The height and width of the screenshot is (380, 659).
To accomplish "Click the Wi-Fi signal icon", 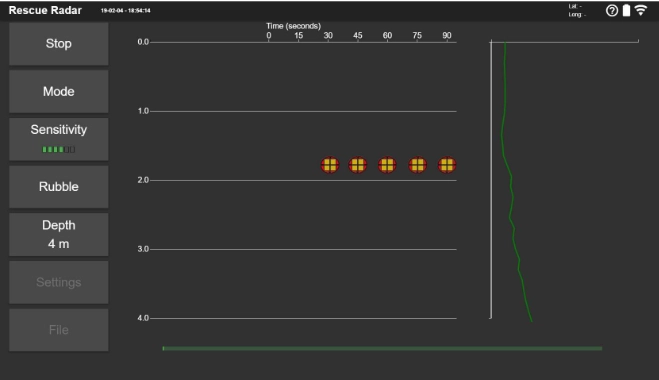I will pyautogui.click(x=641, y=10).
